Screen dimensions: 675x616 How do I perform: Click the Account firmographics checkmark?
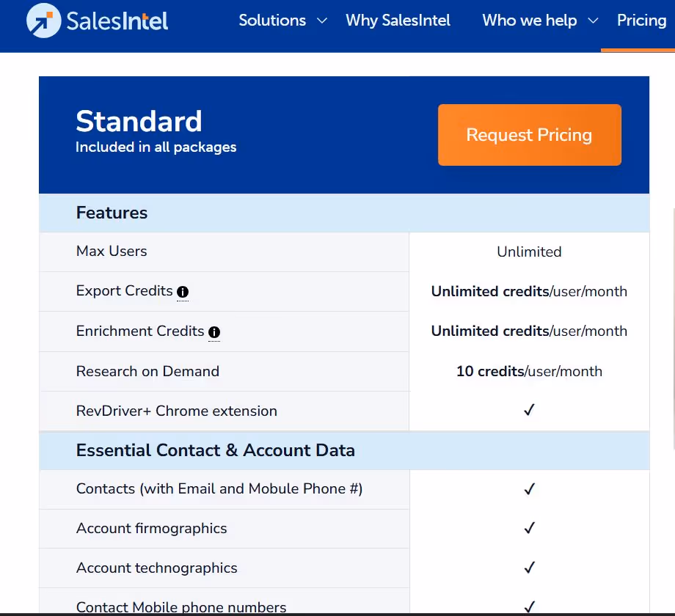point(529,528)
